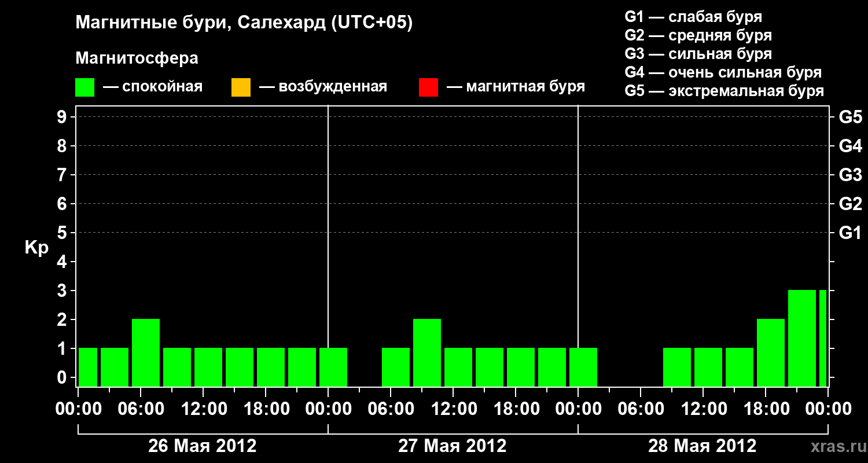Screen dimensions: 868x463
Task: Click the 'Kp' axis title
Action: [36, 248]
